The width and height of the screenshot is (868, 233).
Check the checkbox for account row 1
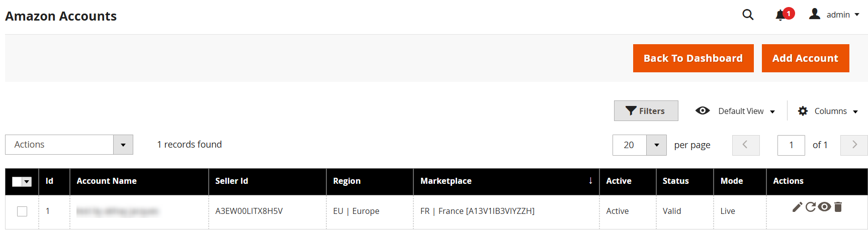coord(22,211)
